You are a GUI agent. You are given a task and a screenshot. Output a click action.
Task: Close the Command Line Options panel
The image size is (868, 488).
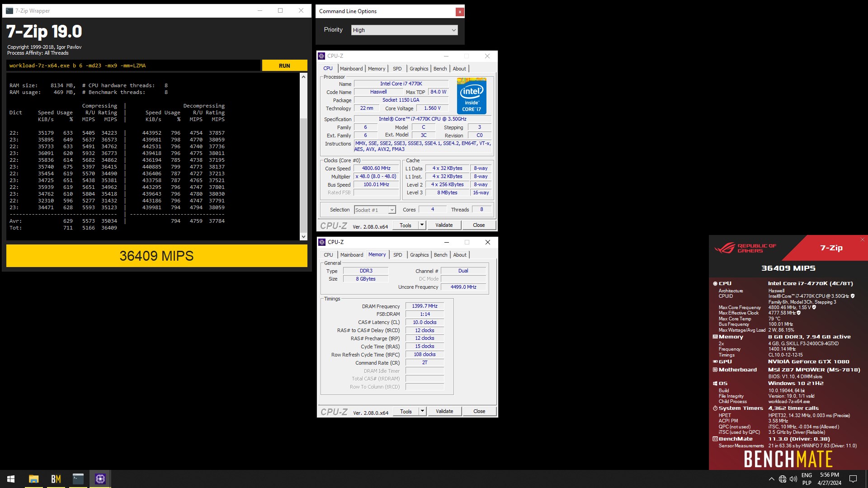click(x=459, y=12)
